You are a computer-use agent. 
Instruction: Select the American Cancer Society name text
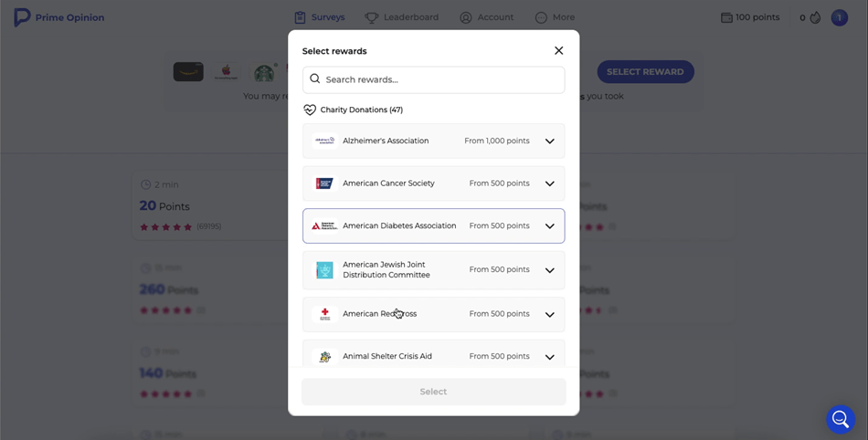tap(388, 183)
